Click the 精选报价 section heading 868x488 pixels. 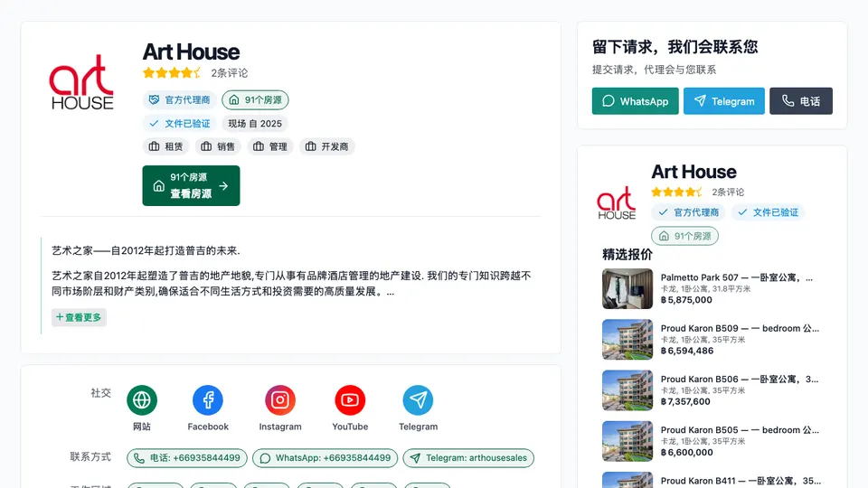tap(627, 255)
